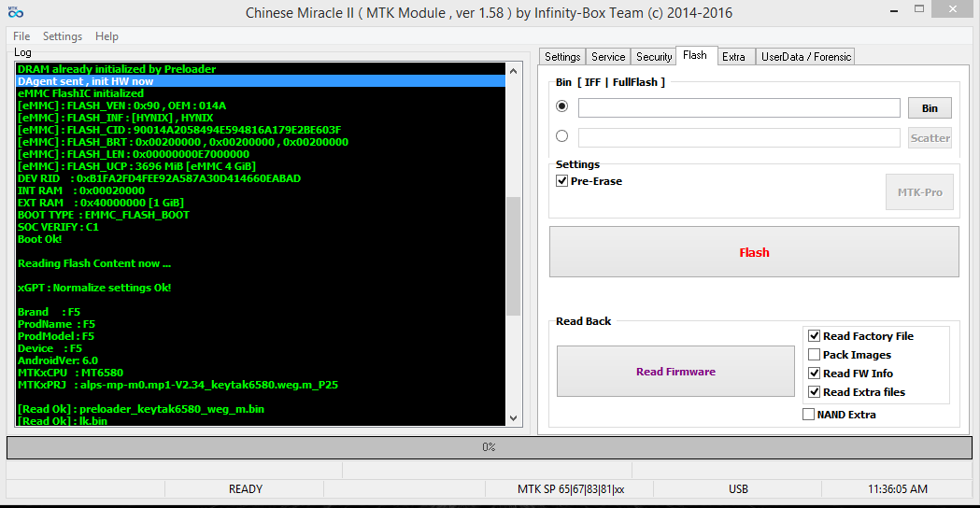Screen dimensions: 980x508
Task: Open the Settings menu
Action: [x=63, y=36]
